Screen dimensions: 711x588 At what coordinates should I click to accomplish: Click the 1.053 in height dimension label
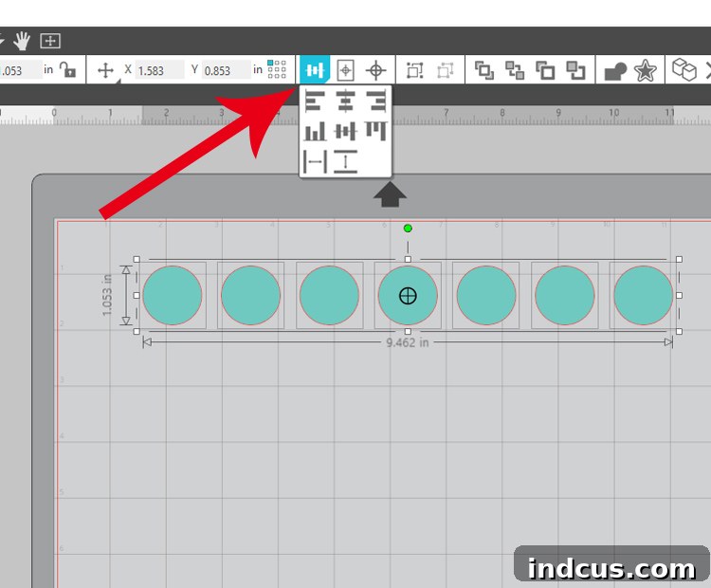(x=106, y=295)
